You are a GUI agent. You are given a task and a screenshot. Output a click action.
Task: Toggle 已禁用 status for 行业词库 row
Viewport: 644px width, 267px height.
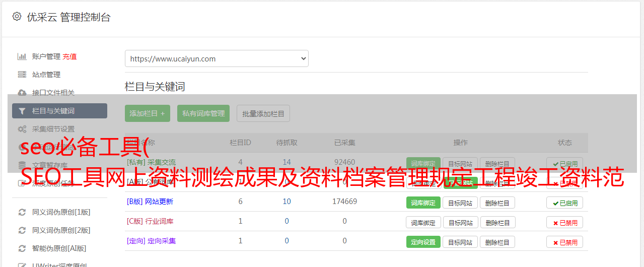click(x=565, y=222)
